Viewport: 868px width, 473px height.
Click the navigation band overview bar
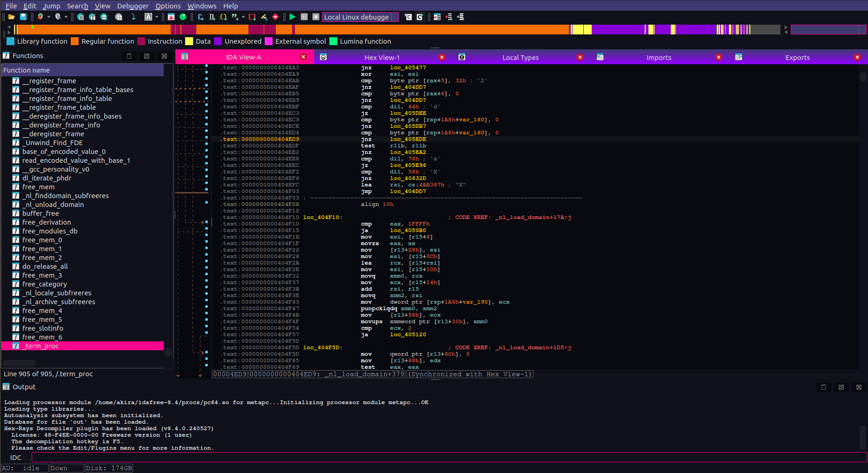[398, 29]
